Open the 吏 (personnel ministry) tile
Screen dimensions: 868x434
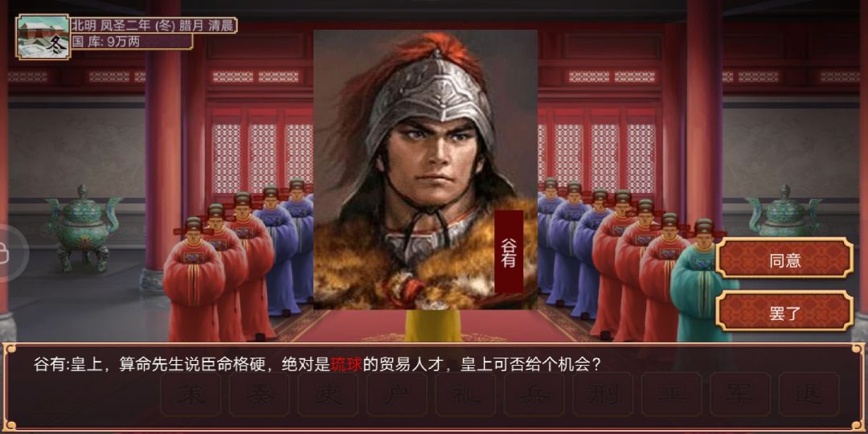[x=328, y=394]
